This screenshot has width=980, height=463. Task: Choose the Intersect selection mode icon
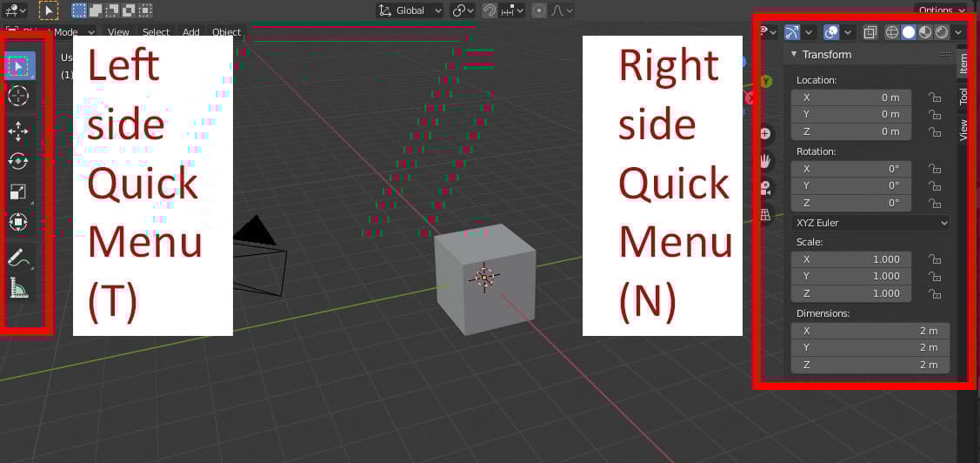coord(145,10)
